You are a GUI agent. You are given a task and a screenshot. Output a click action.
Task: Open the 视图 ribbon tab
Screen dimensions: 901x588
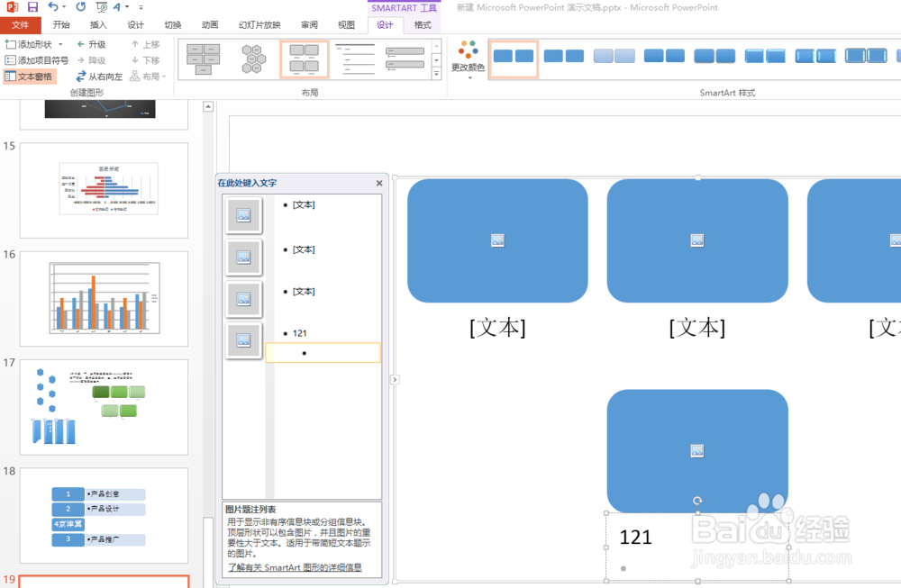(x=346, y=24)
